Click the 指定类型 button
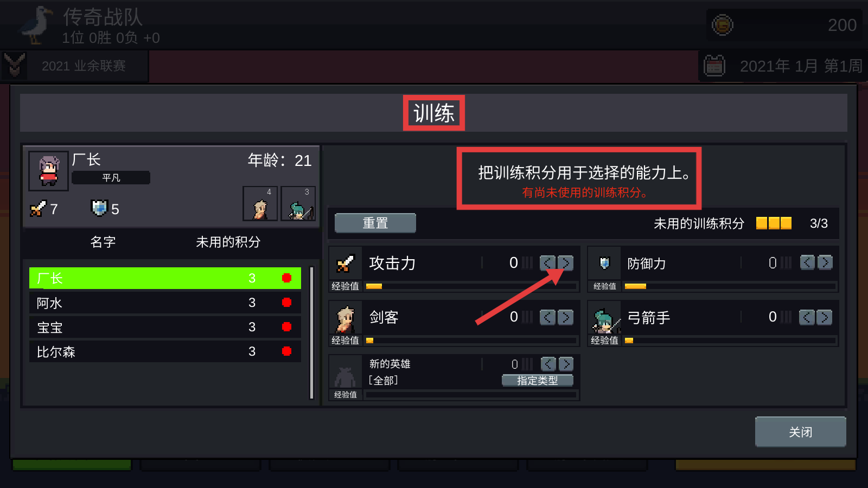Viewport: 868px width, 488px height. [x=537, y=381]
